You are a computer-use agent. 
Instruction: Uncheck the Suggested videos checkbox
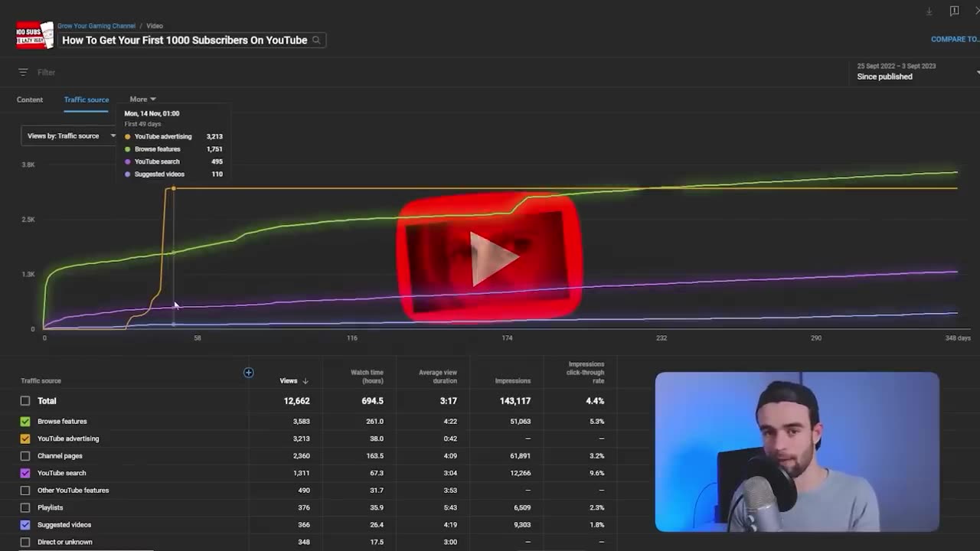(25, 525)
